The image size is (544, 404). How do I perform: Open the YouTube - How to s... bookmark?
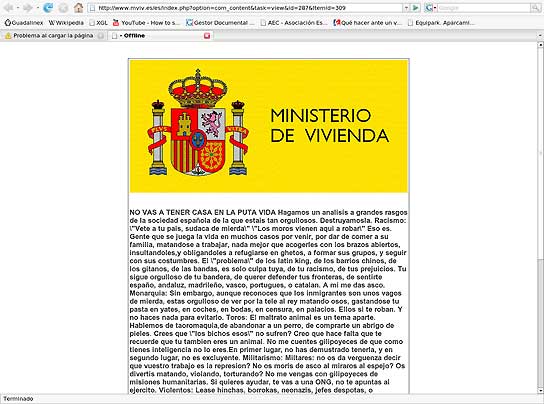click(x=146, y=23)
